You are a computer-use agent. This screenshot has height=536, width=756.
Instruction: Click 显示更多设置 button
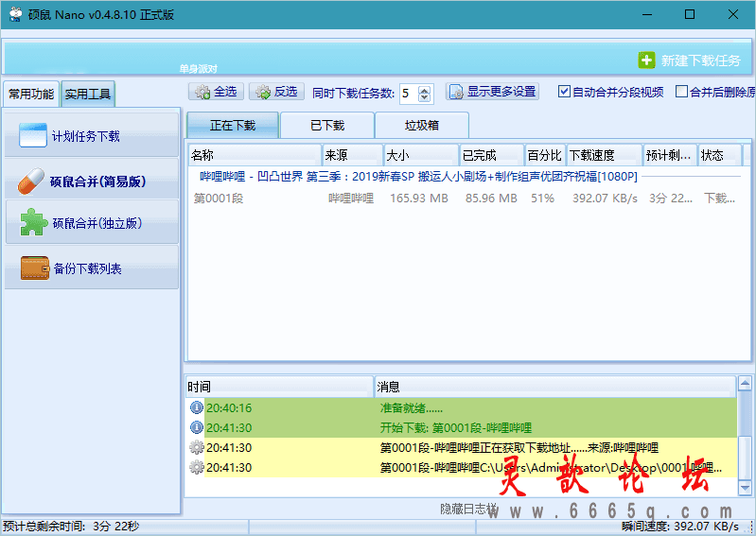click(x=492, y=92)
